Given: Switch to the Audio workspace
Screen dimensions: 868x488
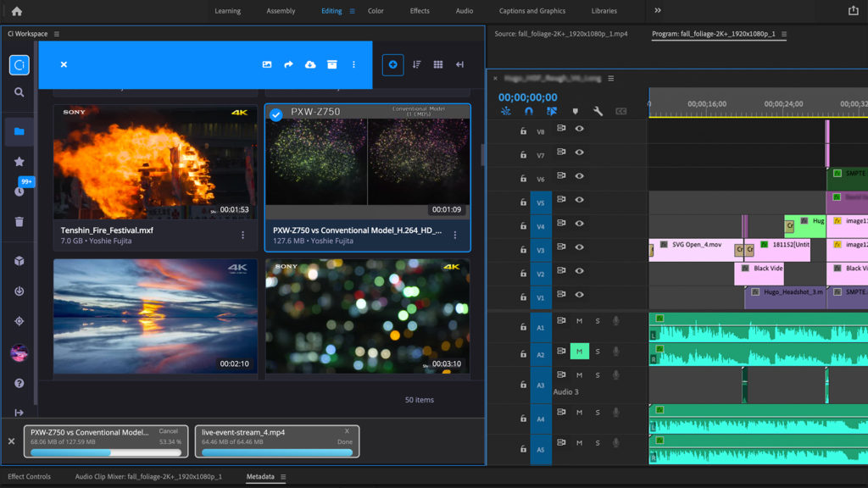Looking at the screenshot, I should click(x=464, y=11).
